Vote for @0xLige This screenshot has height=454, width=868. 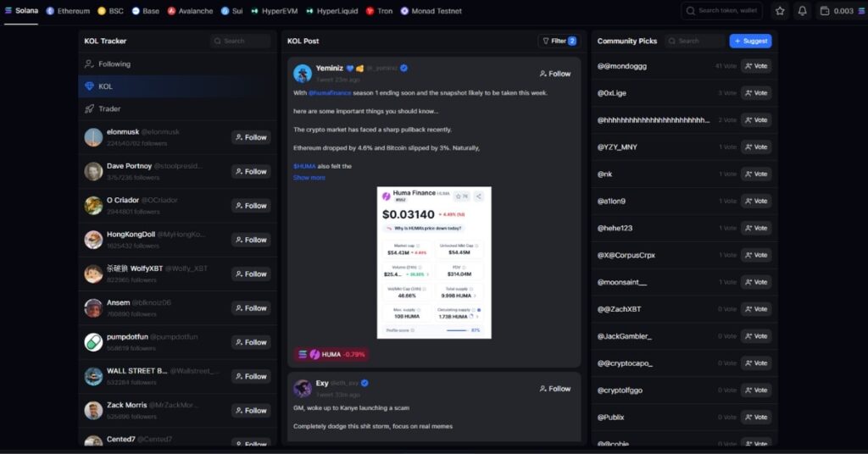click(756, 93)
